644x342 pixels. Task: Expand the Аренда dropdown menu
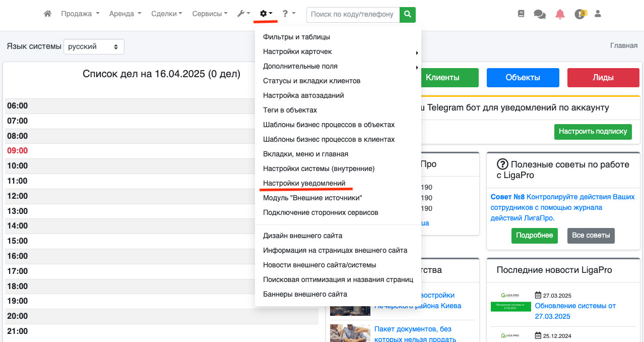125,14
